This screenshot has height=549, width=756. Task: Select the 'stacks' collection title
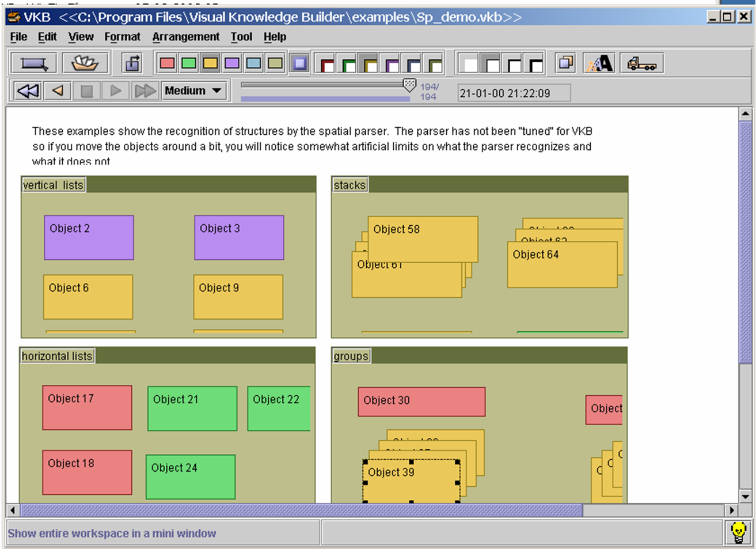(349, 185)
